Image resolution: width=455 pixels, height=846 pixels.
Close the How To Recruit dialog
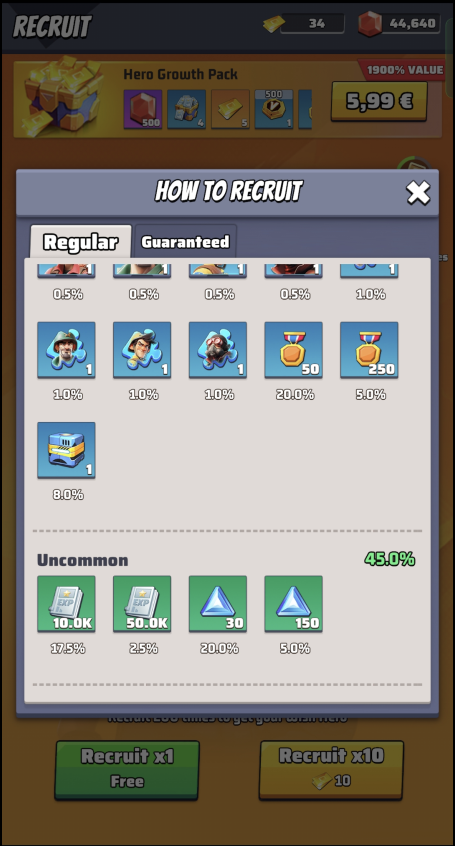pyautogui.click(x=418, y=193)
